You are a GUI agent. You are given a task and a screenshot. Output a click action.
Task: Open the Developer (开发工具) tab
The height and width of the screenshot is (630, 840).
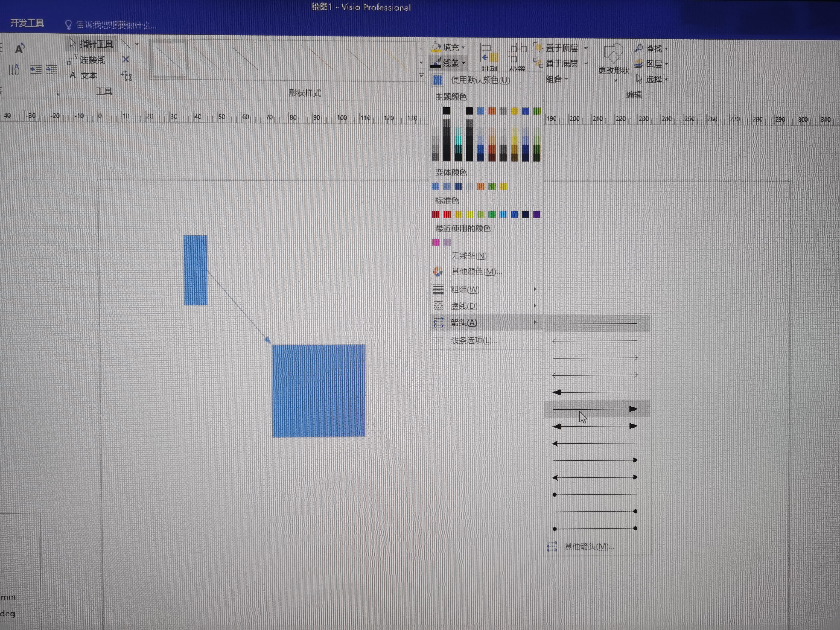[x=27, y=23]
